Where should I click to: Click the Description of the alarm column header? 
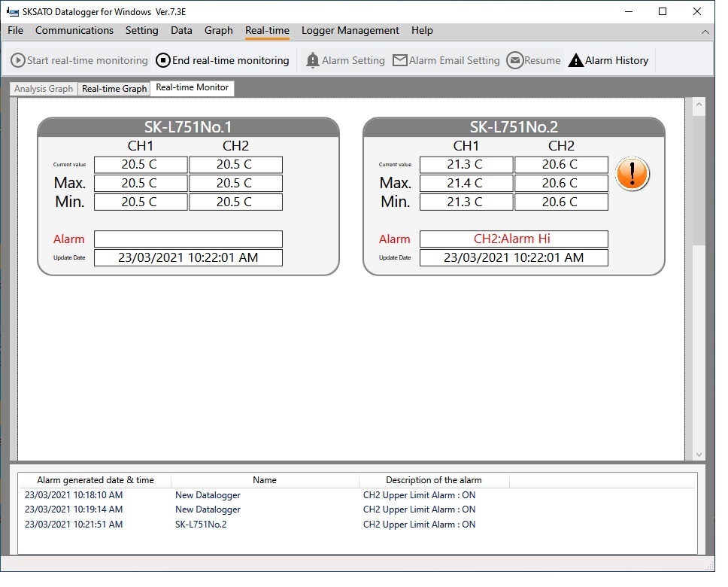[434, 480]
